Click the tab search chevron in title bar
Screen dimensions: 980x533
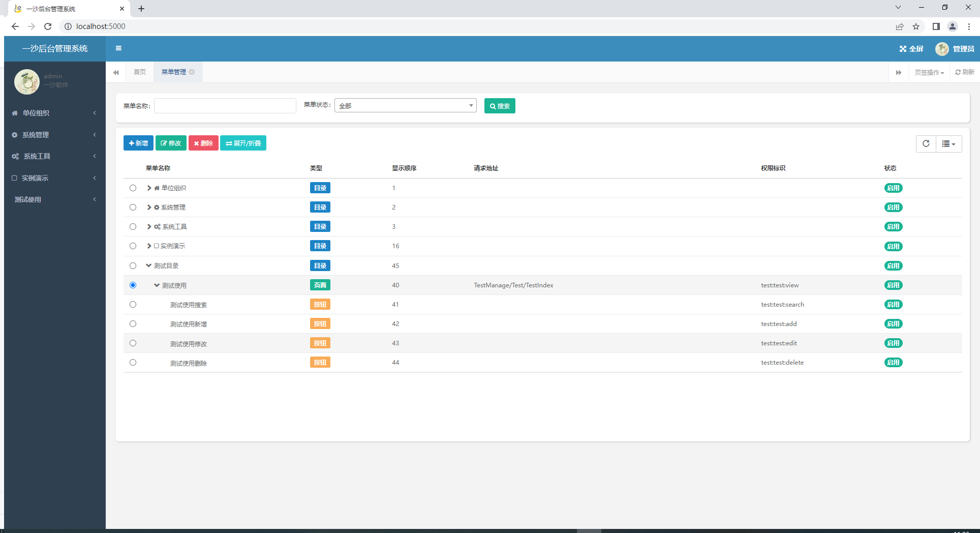pyautogui.click(x=898, y=7)
